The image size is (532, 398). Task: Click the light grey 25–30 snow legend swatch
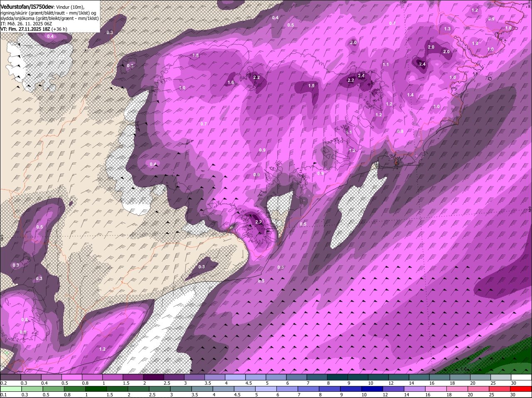pos(501,377)
